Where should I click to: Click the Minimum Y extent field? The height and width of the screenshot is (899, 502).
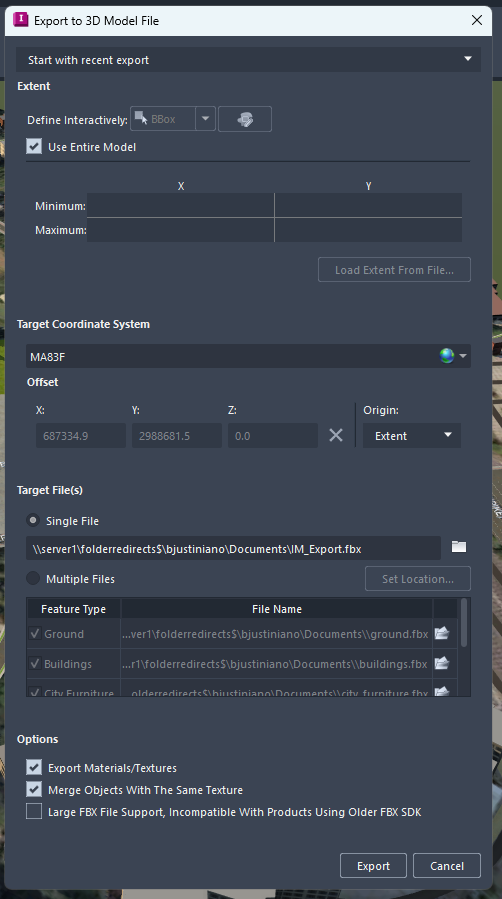click(x=368, y=205)
